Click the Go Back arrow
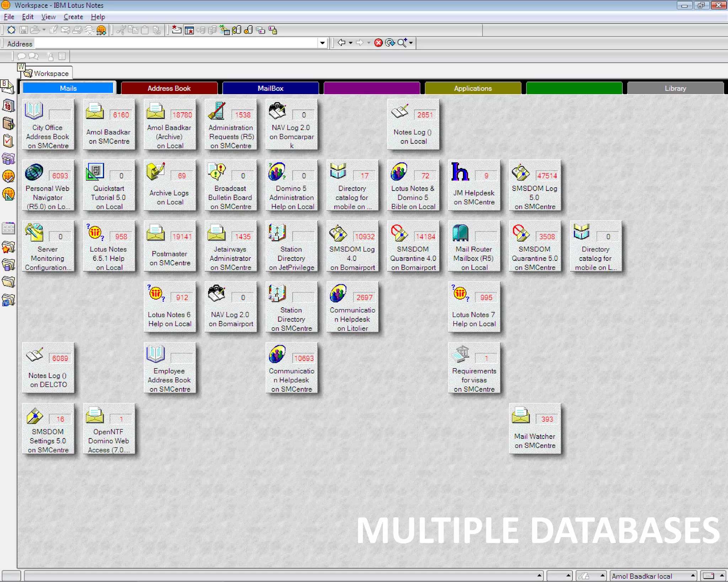 (342, 43)
